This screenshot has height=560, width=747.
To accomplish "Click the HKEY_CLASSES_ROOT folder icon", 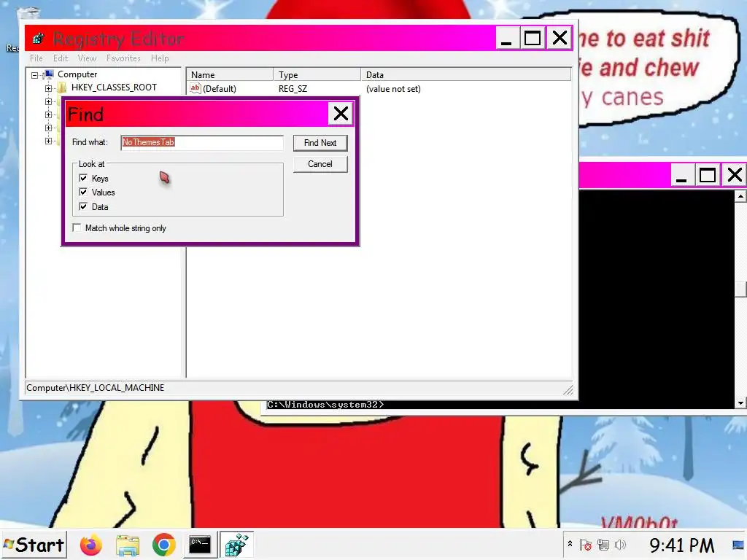I will (x=62, y=87).
